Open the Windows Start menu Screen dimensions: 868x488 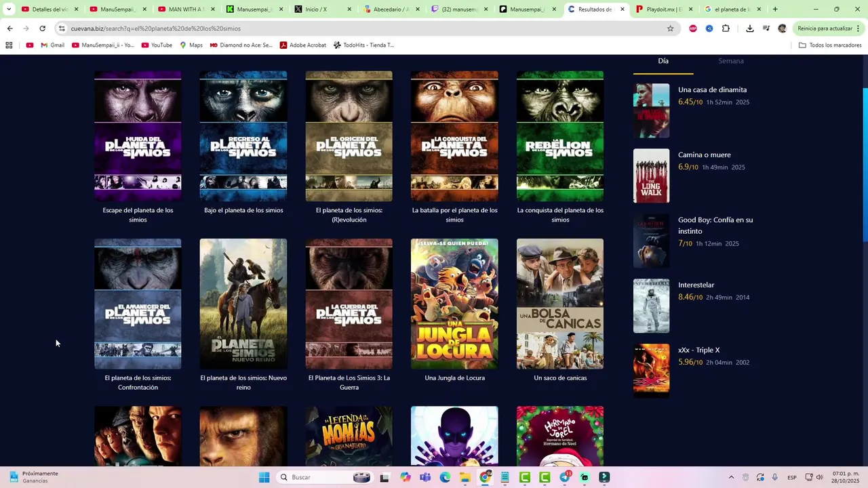pyautogui.click(x=264, y=477)
